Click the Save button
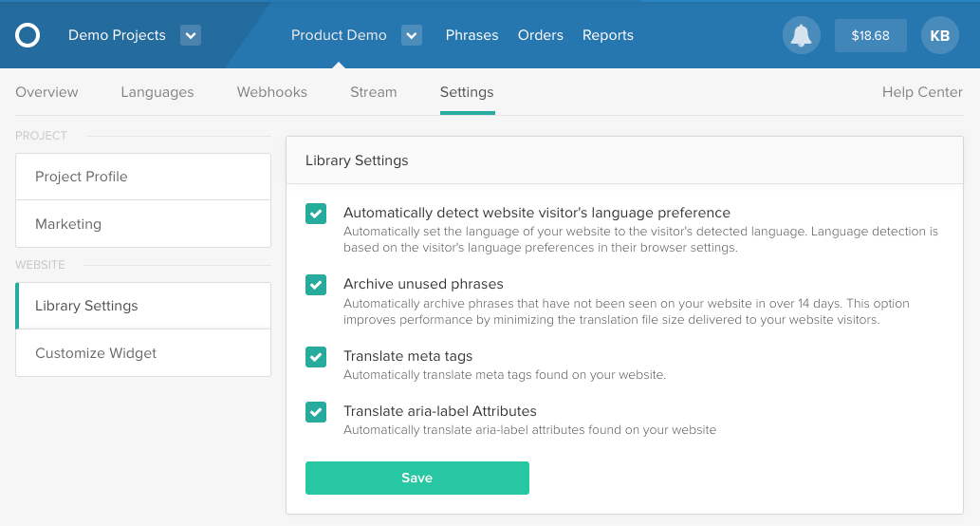The height and width of the screenshot is (526, 980). [416, 478]
